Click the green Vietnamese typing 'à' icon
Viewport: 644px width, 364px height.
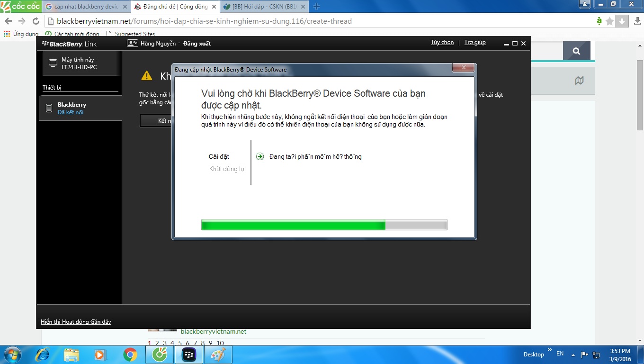click(599, 21)
